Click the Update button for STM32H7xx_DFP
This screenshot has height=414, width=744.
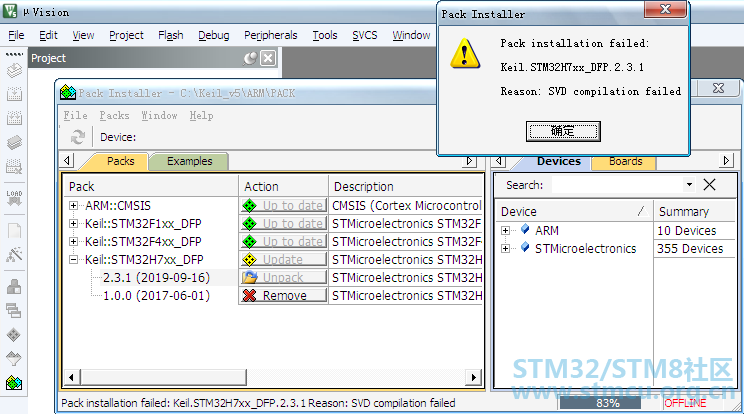click(283, 259)
